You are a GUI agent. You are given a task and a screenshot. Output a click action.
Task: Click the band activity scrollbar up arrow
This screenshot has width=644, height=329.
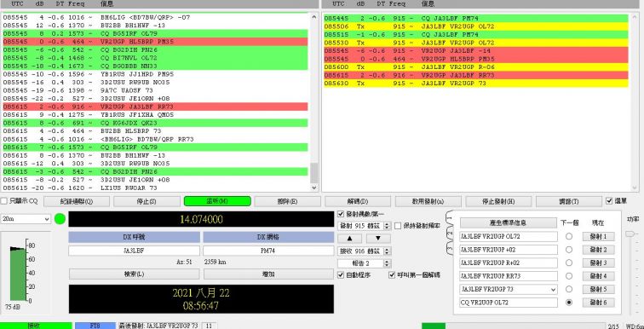[314, 17]
